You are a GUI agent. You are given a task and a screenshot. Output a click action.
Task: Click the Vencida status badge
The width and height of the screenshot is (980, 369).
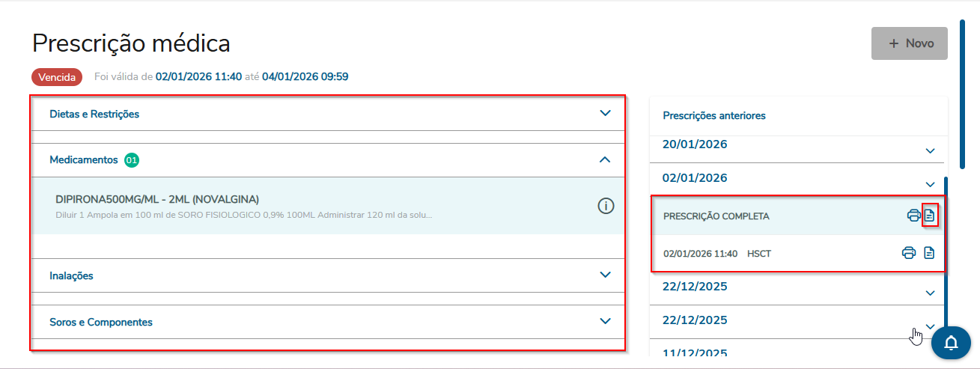pos(57,76)
